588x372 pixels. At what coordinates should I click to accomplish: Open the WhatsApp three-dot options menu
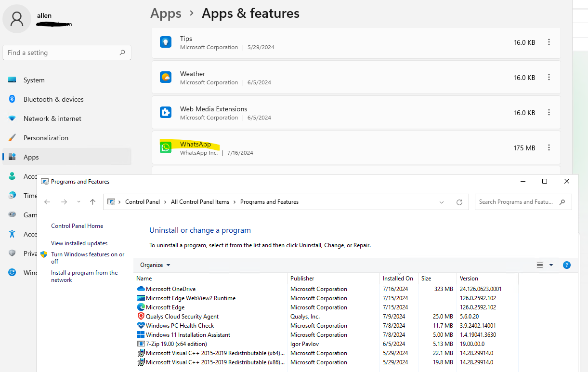pyautogui.click(x=549, y=148)
